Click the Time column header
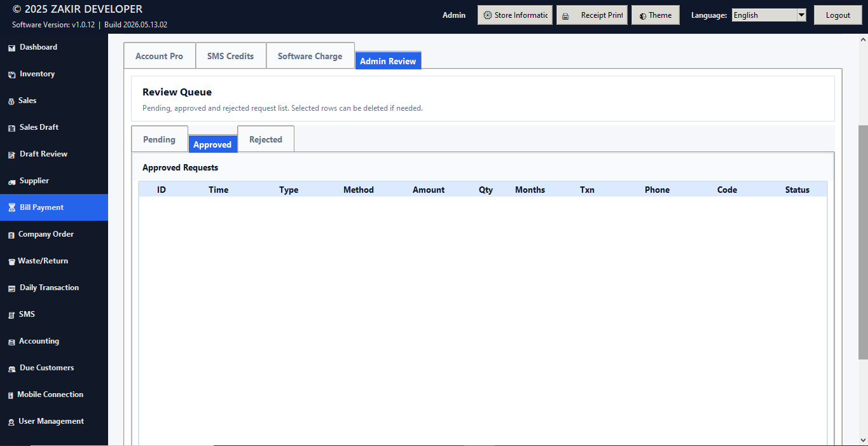This screenshot has width=868, height=446. click(218, 190)
